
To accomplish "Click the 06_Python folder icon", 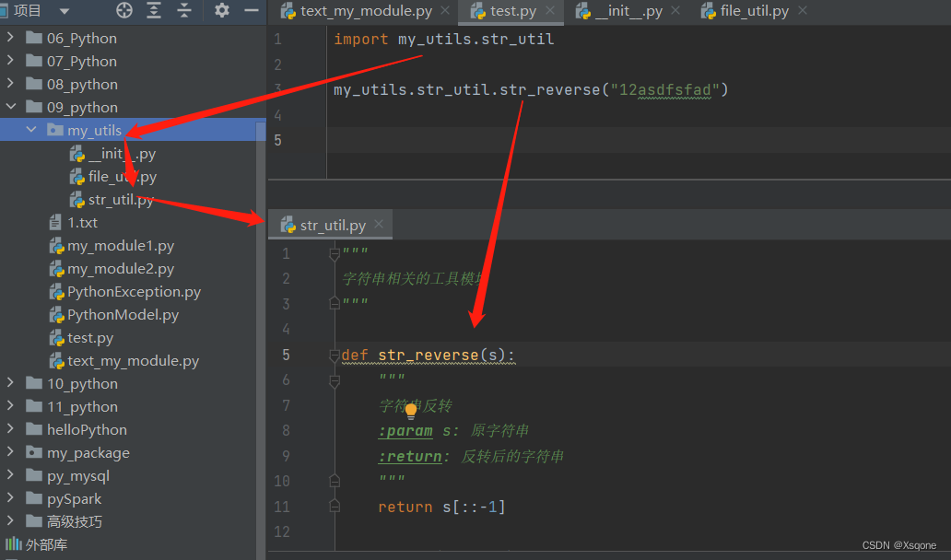I will [34, 38].
